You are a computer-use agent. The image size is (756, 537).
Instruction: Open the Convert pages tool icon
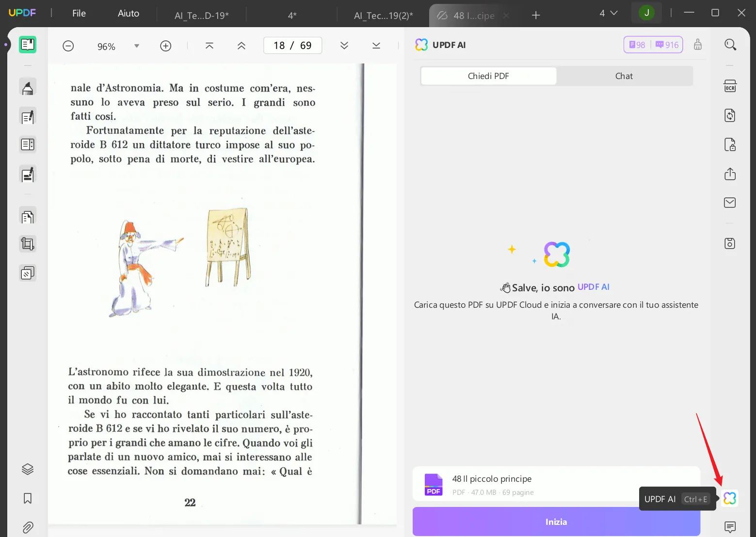28,216
